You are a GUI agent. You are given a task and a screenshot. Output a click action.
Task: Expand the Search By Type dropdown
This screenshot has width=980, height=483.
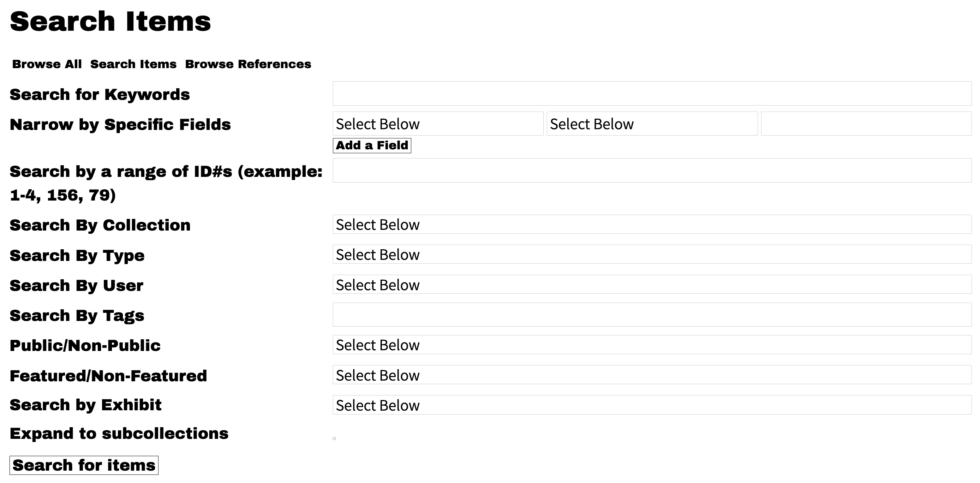652,254
